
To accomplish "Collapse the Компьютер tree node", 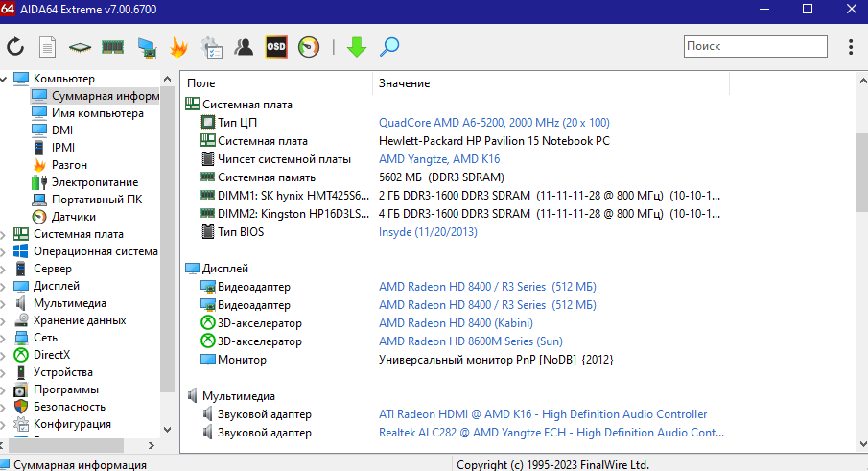I will pos(4,79).
